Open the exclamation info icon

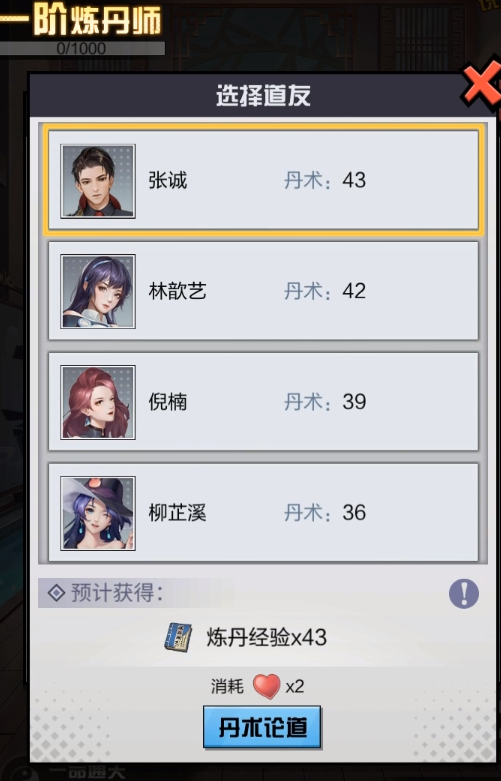tap(464, 593)
